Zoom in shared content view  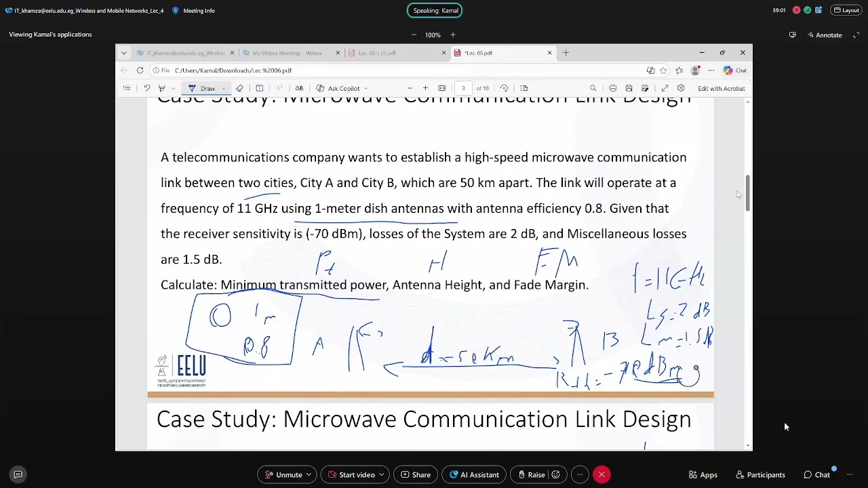click(453, 35)
